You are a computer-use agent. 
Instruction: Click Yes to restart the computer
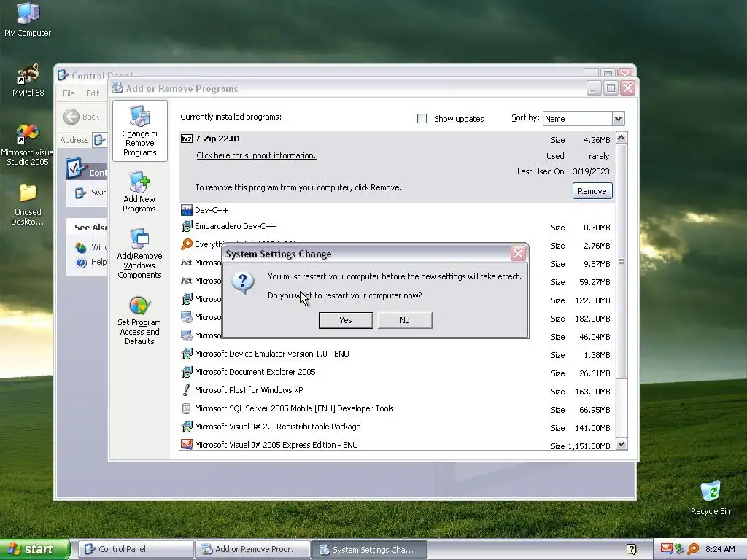coord(345,320)
